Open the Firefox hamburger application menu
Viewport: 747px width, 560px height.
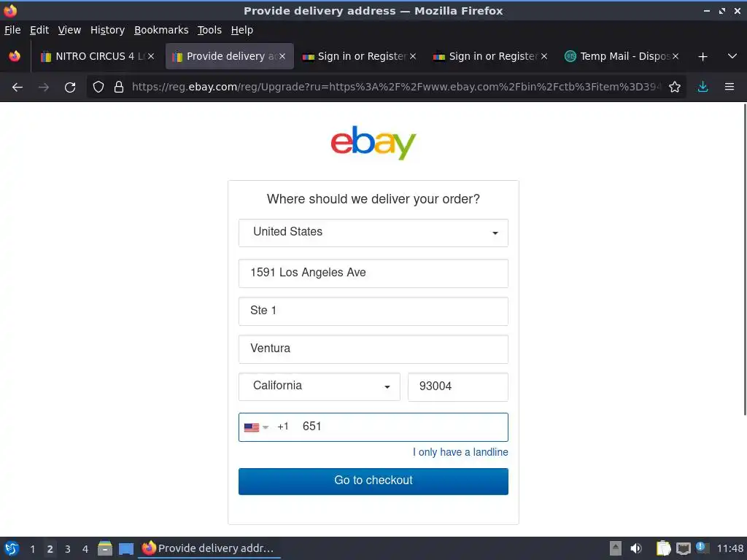tap(729, 87)
